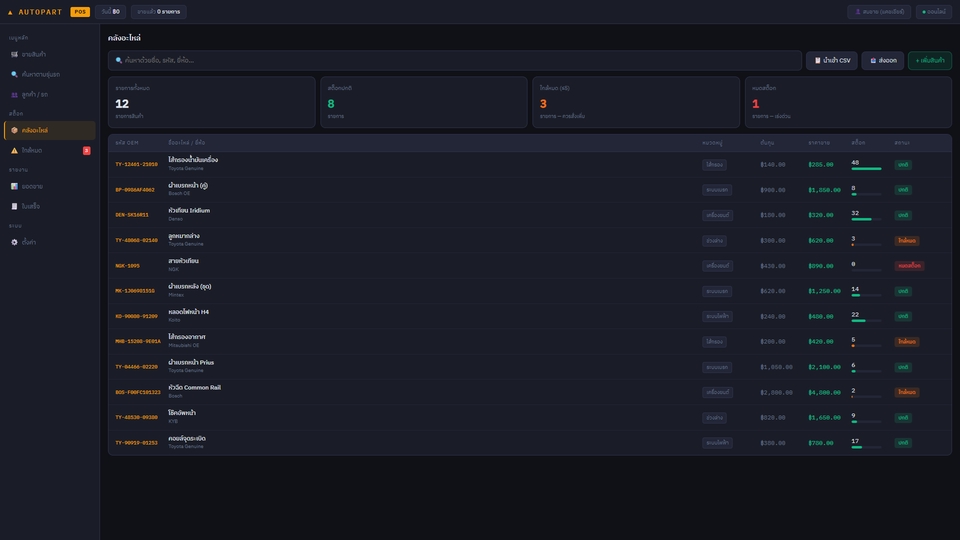Image resolution: width=960 pixels, height=540 pixels.
Task: Select OEM code MHB-15208-9E01A
Action: (x=138, y=342)
